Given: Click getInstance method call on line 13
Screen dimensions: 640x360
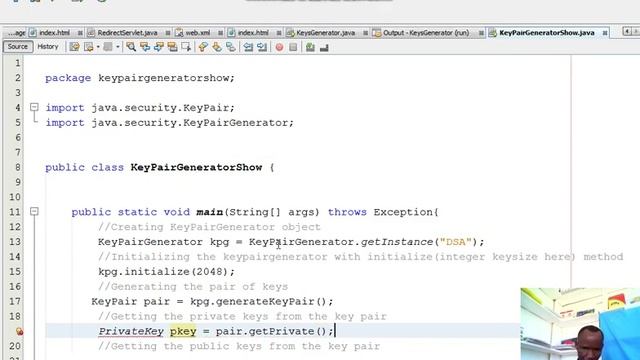Looking at the screenshot, I should point(397,242).
